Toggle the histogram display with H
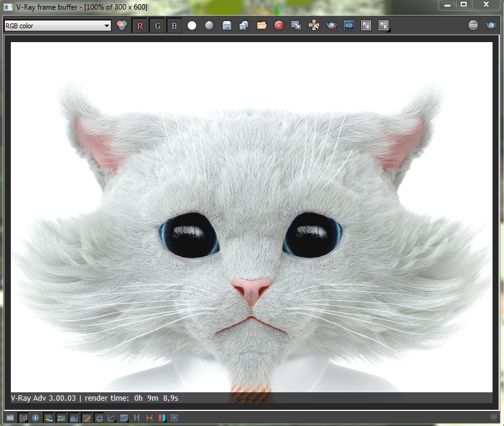This screenshot has width=504, height=426. [x=137, y=418]
